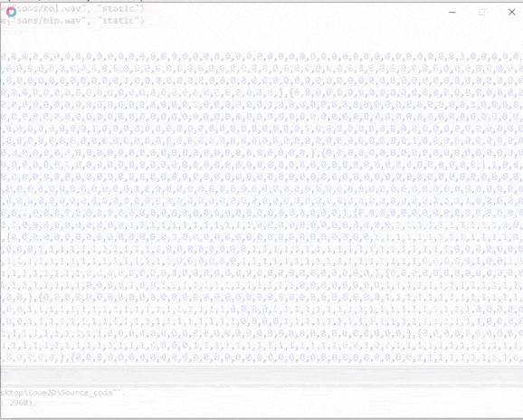523x420 pixels.
Task: Close the LÖVE window with the X
Action: (511, 12)
